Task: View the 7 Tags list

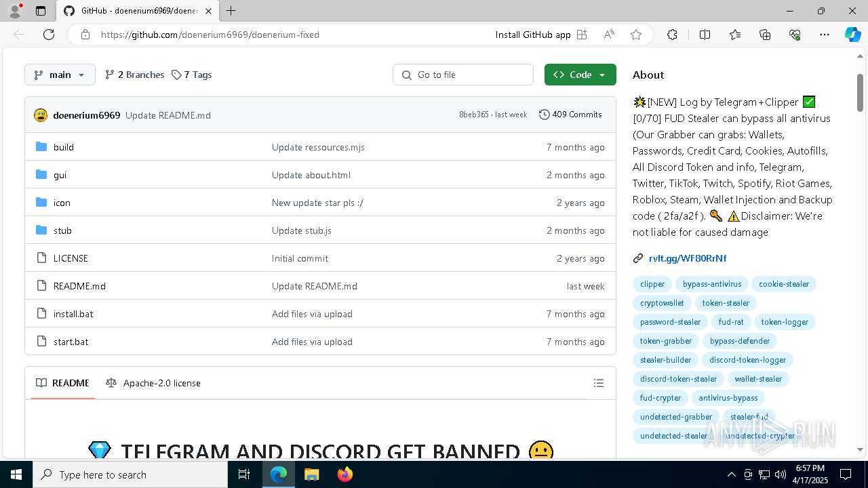Action: tap(192, 75)
